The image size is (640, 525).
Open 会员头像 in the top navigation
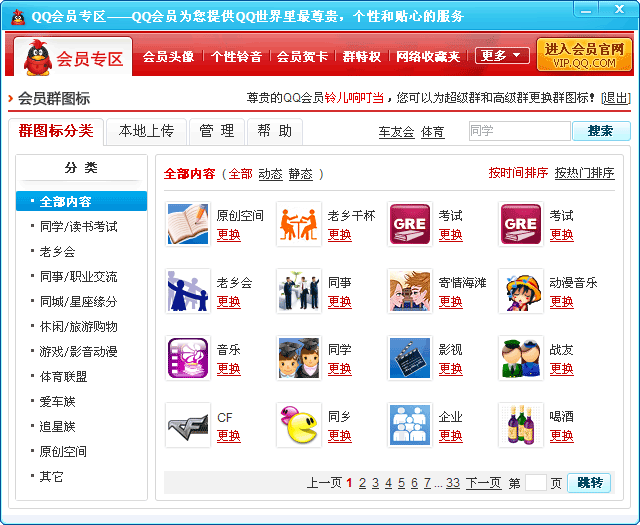[168, 56]
